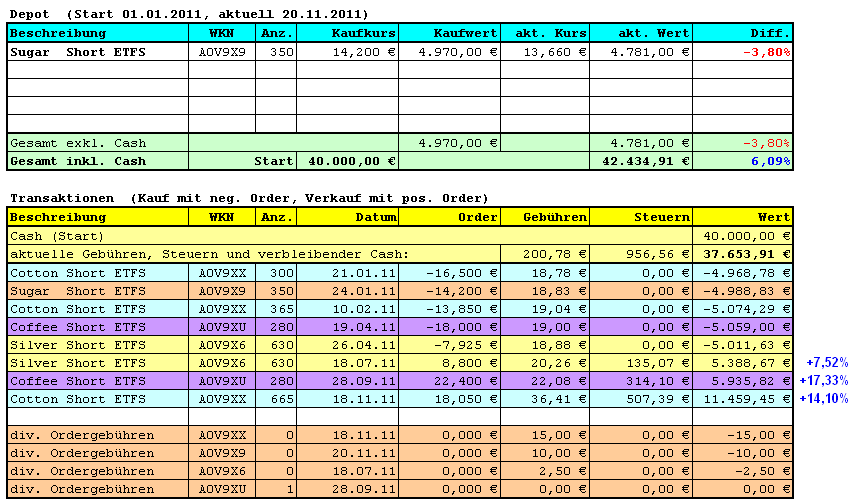Screen dimensions: 850x500
Task: Click the +7,52% gain label
Action: (x=826, y=363)
